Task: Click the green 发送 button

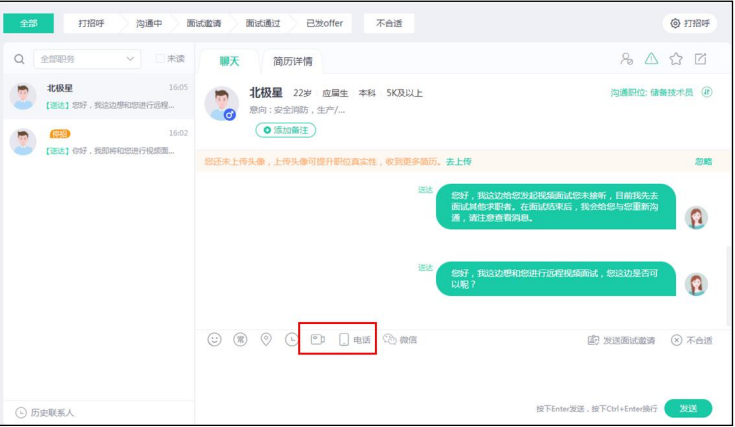Action: coord(688,408)
